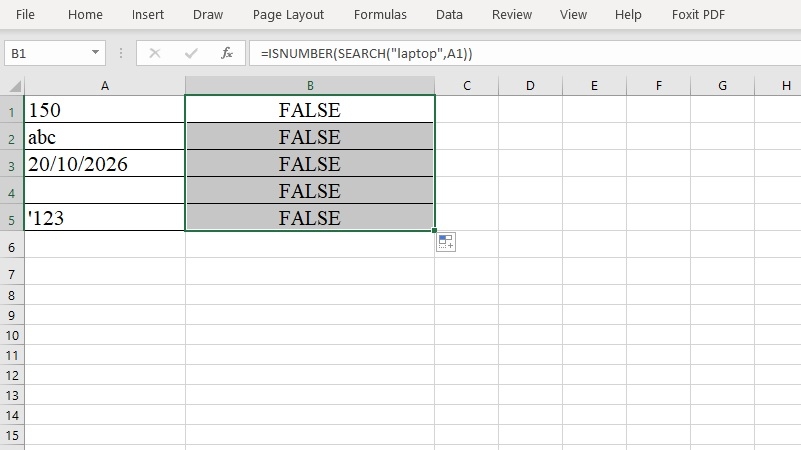
Task: Select column C header
Action: point(466,86)
